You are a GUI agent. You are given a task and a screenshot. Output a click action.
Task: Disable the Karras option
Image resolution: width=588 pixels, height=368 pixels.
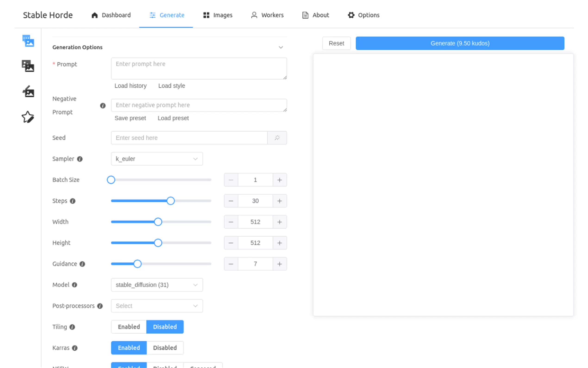click(x=165, y=348)
